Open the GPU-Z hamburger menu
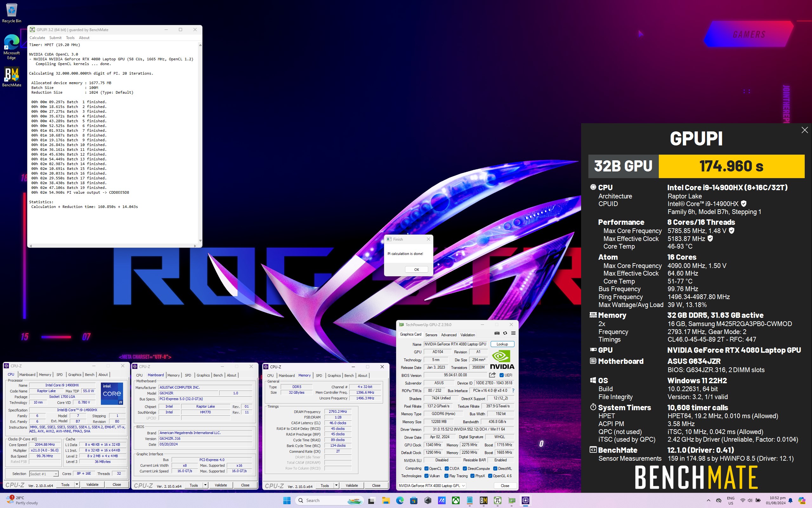The height and width of the screenshot is (508, 812). point(514,333)
